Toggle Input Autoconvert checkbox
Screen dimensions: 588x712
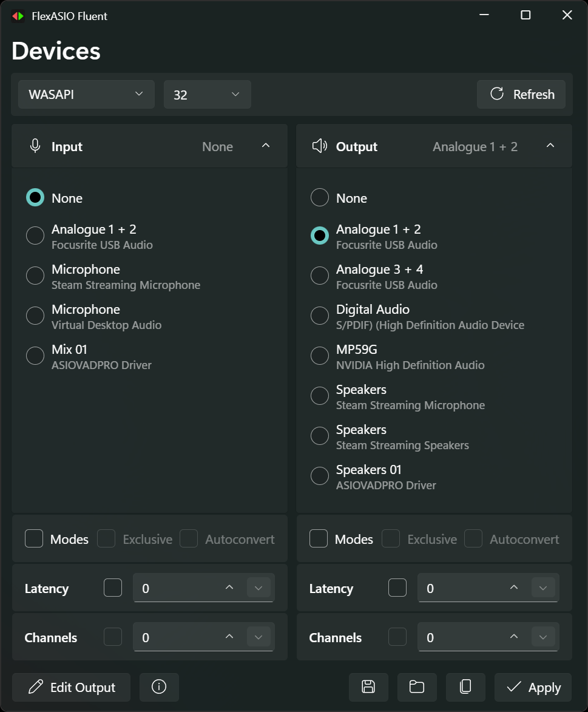[x=189, y=538]
